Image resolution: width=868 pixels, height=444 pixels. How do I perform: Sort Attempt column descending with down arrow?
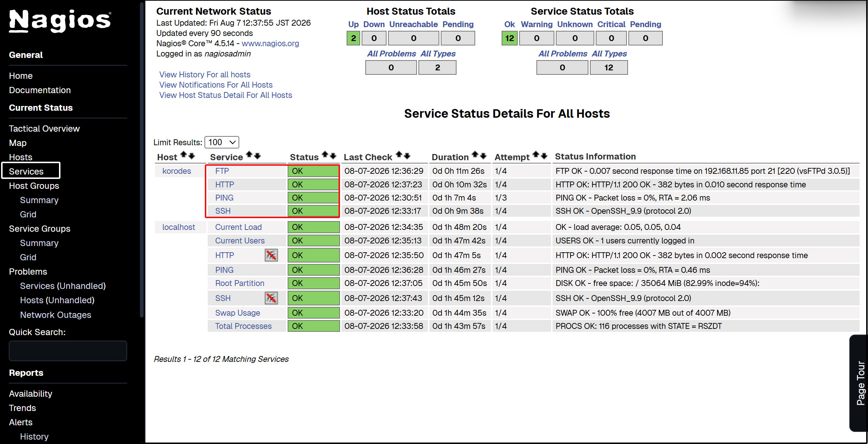click(544, 156)
